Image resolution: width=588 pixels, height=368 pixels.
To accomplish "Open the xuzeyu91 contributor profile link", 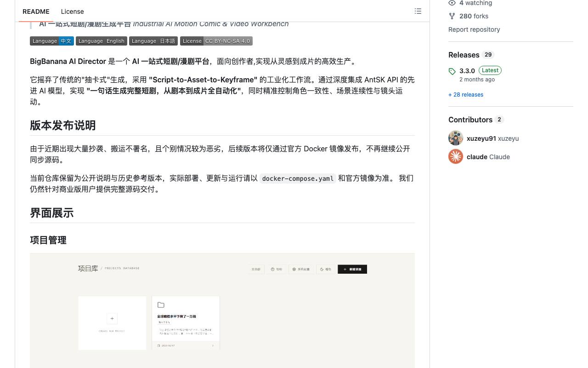I will [481, 138].
